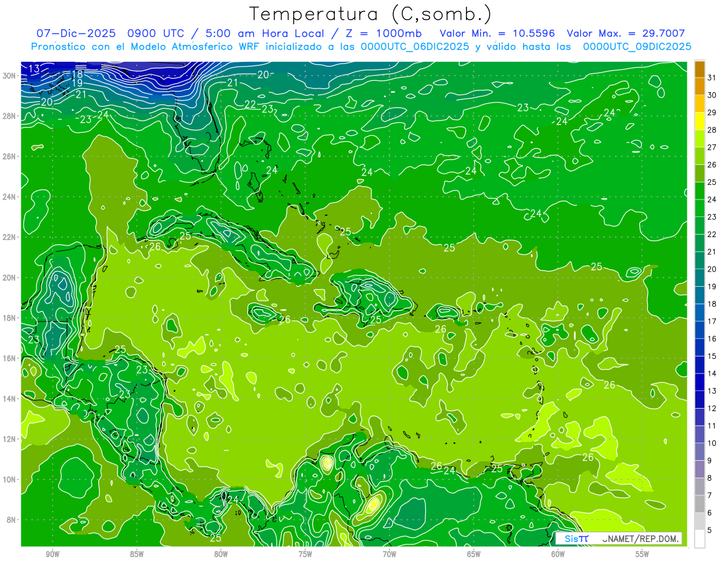Click the "13" contour label on the map

(34, 69)
